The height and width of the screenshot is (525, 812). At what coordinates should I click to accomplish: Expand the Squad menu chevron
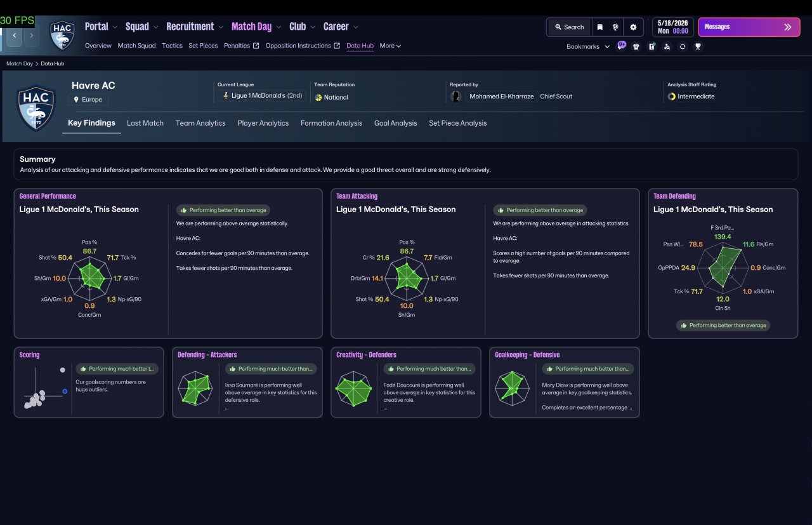coord(155,27)
